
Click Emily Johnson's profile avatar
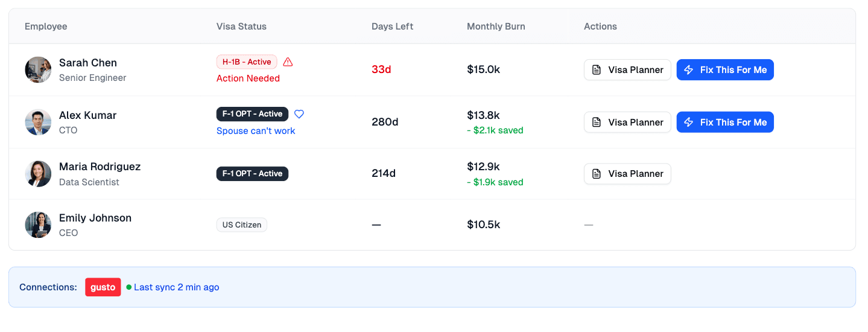tap(38, 225)
